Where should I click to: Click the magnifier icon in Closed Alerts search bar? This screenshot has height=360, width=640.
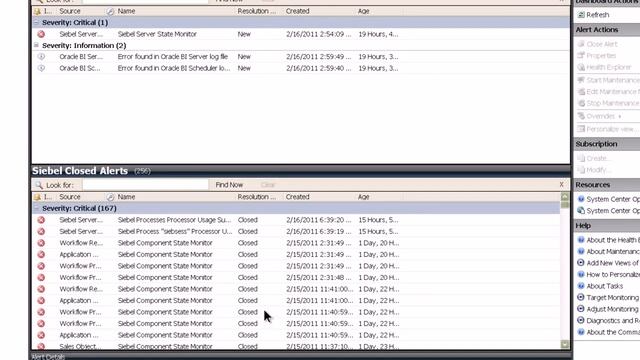pos(39,185)
